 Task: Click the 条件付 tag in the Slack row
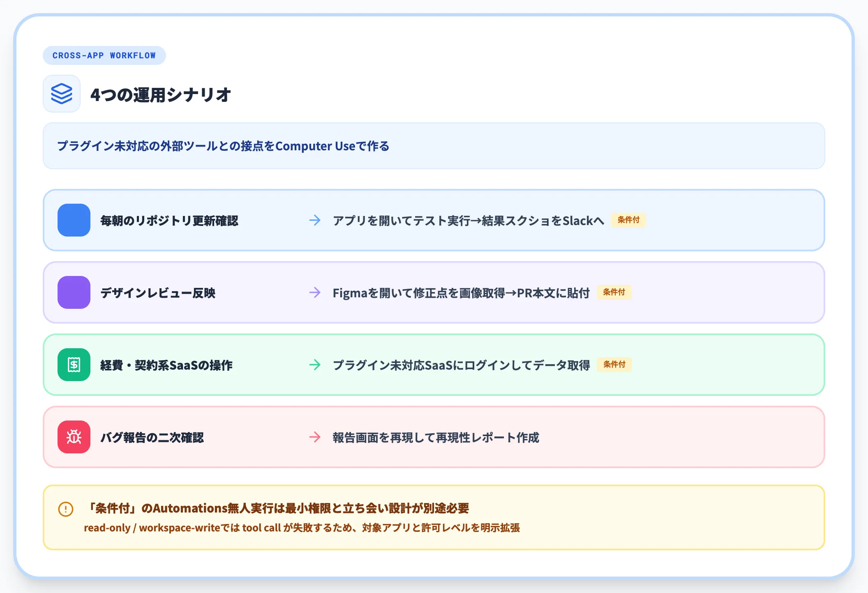point(628,220)
